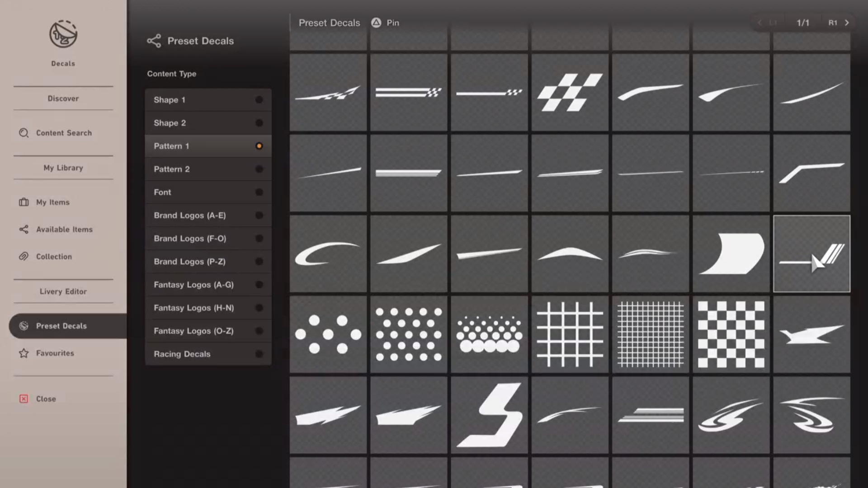The image size is (868, 488).
Task: Click the previous page chevron near 1/1
Action: click(759, 23)
